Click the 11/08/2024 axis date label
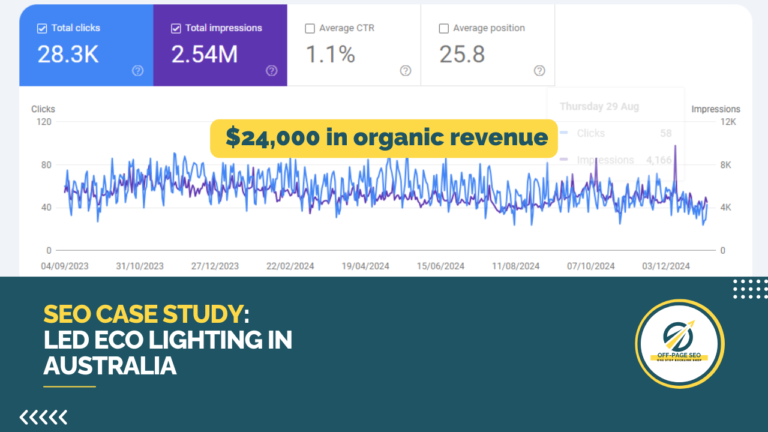The width and height of the screenshot is (768, 432). pyautogui.click(x=516, y=266)
